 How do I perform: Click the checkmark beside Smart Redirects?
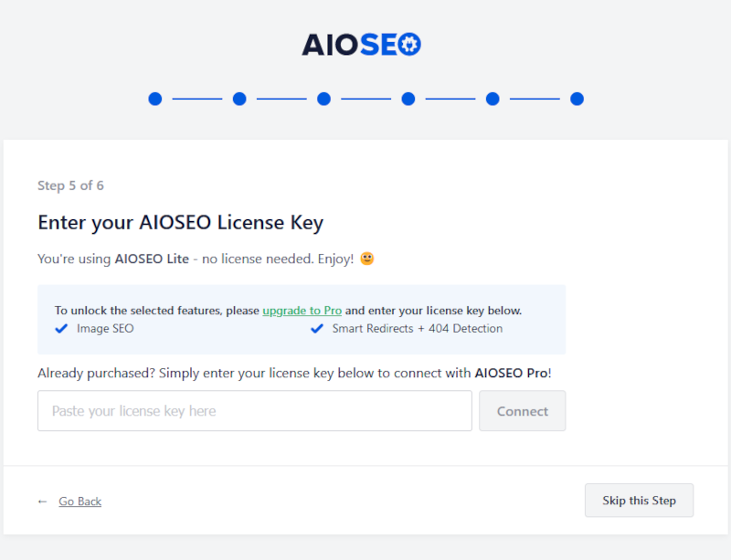point(317,329)
